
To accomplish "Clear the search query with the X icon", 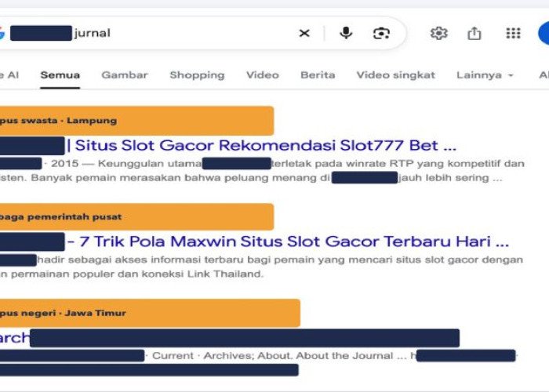I will coord(304,33).
